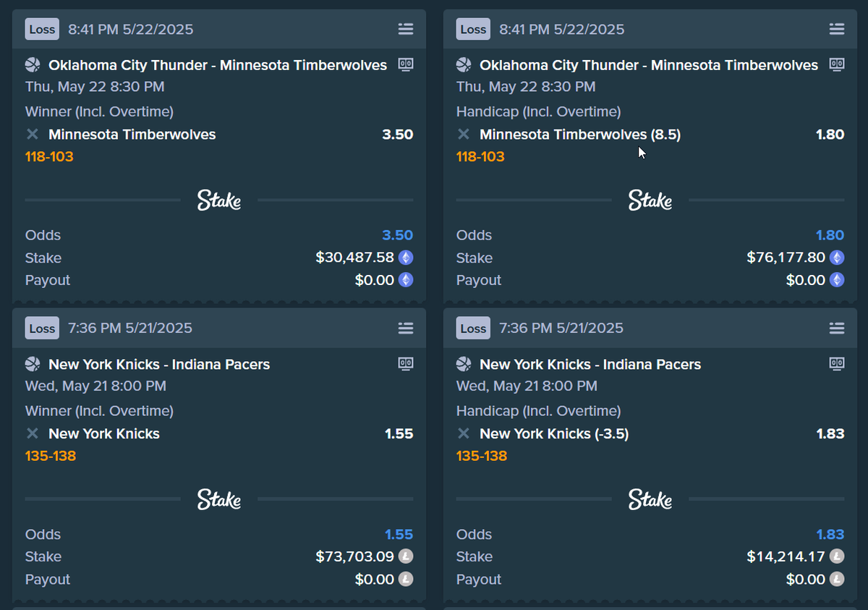Screen dimensions: 868x610
Task: Click scoreboard icon on Knicks-Pacers winner bet
Action: point(406,363)
